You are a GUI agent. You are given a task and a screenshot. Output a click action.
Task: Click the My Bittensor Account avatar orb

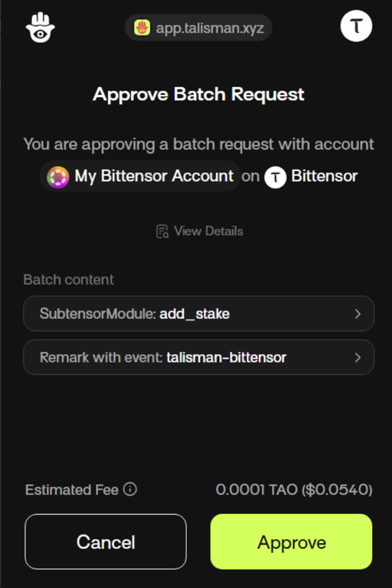coord(58,176)
